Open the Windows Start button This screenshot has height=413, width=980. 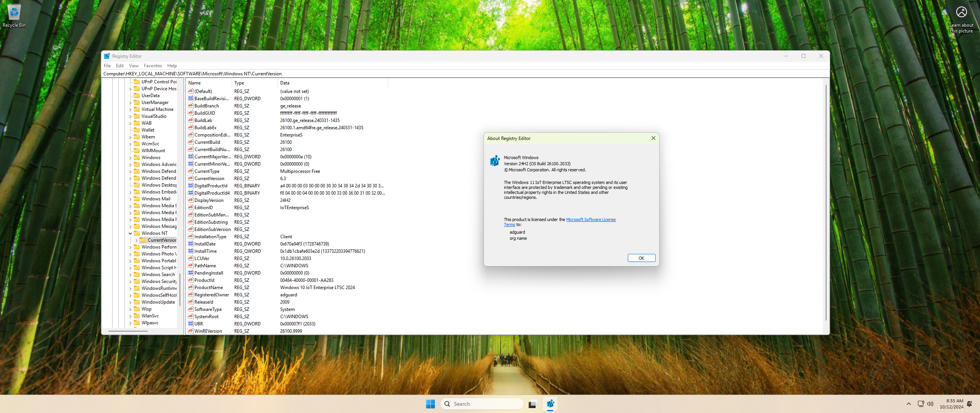(x=430, y=404)
